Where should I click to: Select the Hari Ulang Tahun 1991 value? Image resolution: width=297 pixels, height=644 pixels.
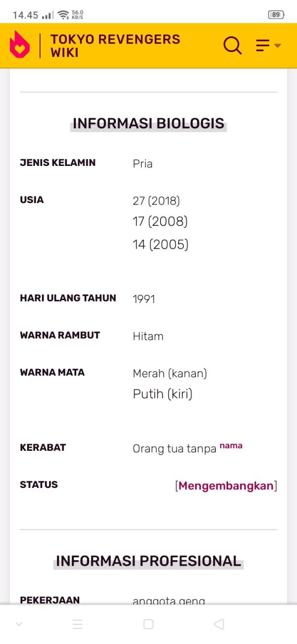[x=144, y=299]
